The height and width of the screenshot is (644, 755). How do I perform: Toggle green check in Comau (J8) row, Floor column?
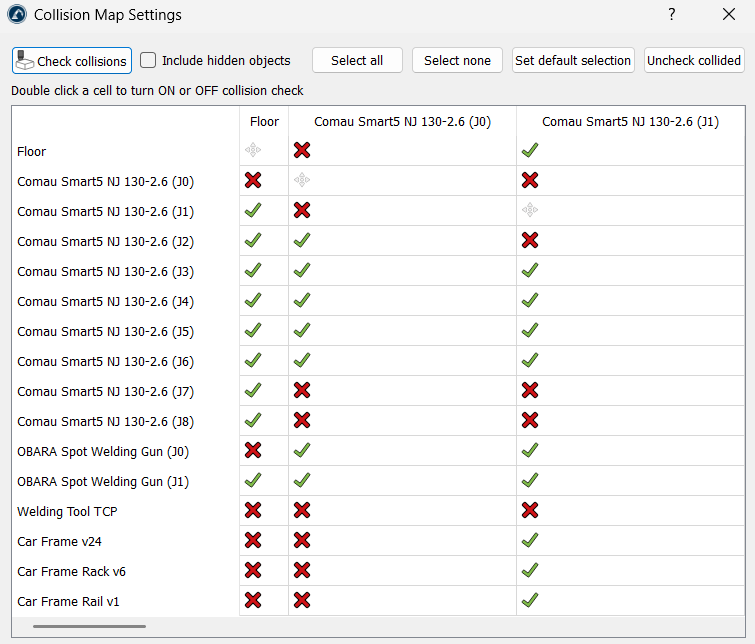[x=253, y=420]
